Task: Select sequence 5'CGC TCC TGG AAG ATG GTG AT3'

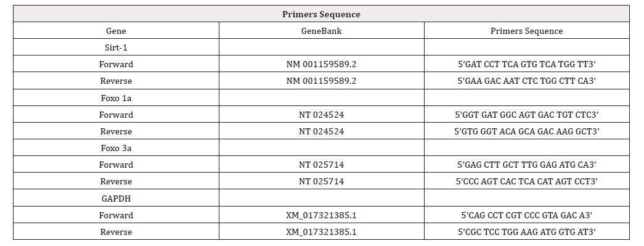Action: [526, 232]
